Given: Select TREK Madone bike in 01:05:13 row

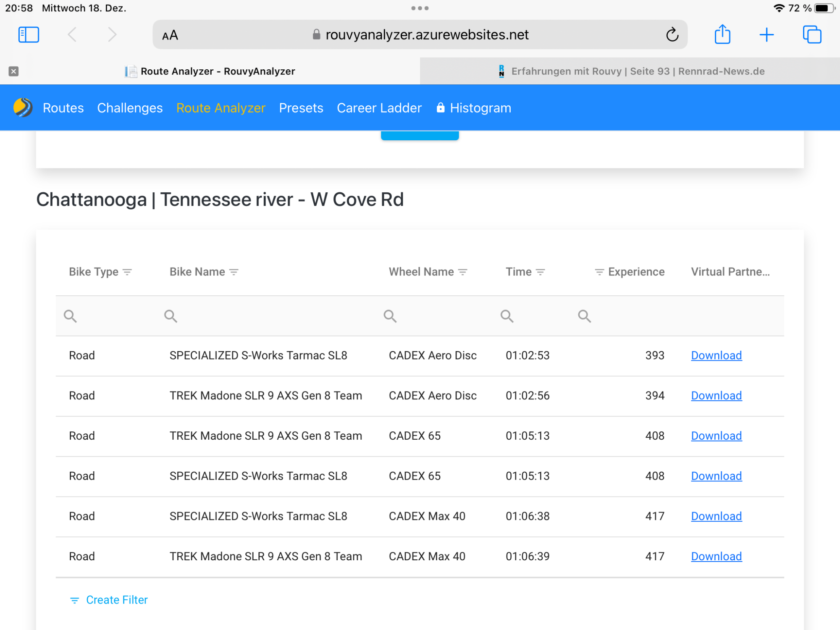Looking at the screenshot, I should (266, 436).
